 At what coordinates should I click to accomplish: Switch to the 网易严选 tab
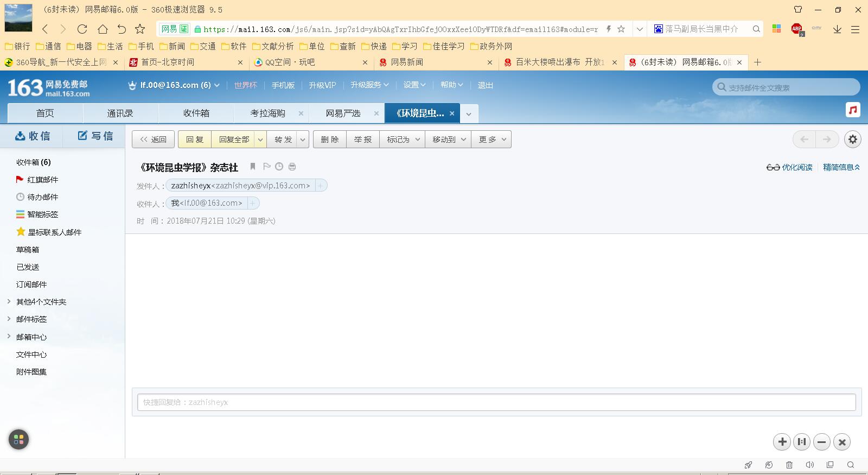343,113
